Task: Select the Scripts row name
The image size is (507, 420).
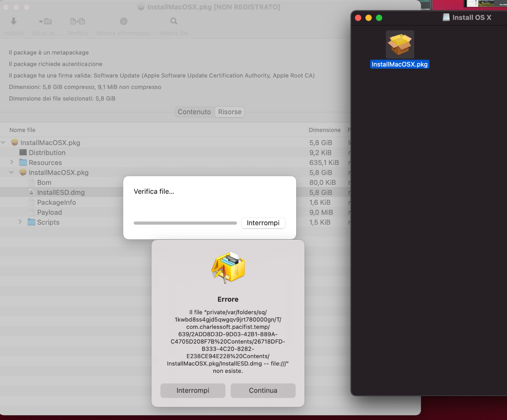Action: coord(48,222)
